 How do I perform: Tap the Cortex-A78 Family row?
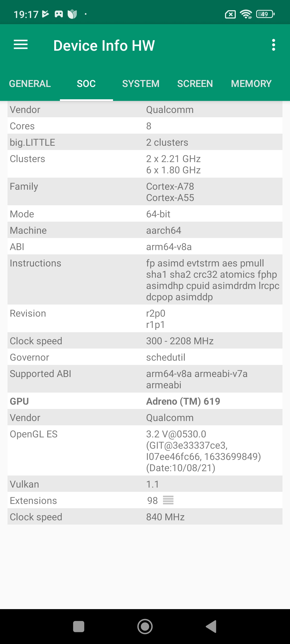tap(145, 192)
